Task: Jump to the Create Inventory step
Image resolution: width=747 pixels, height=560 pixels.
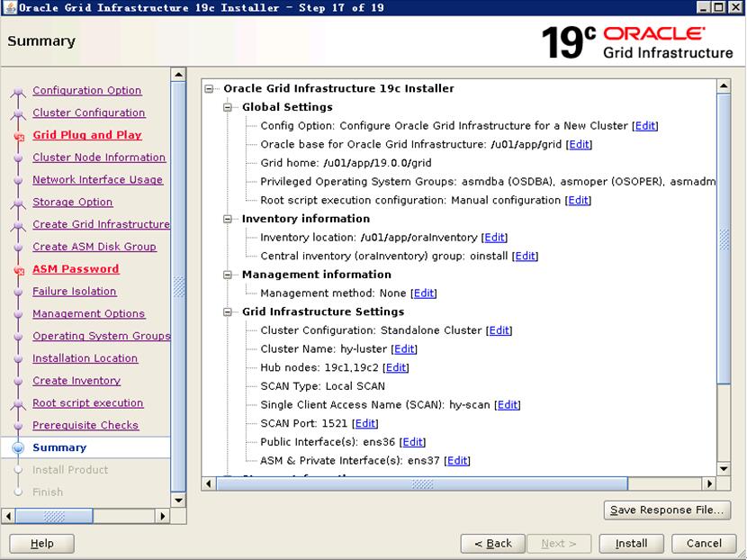Action: 76,381
